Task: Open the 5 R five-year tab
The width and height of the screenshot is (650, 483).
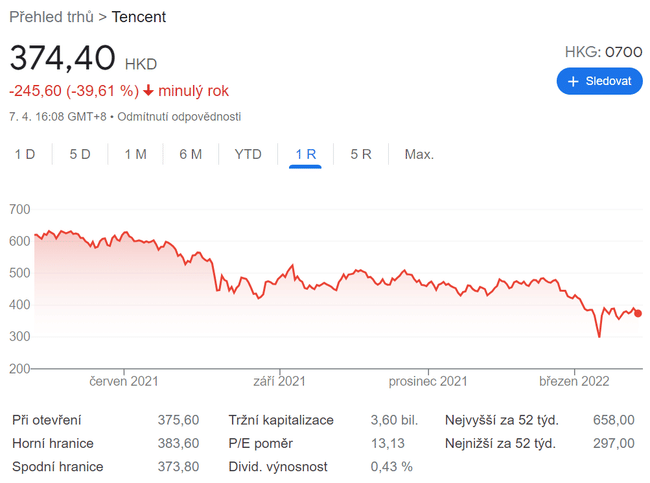Action: tap(361, 154)
